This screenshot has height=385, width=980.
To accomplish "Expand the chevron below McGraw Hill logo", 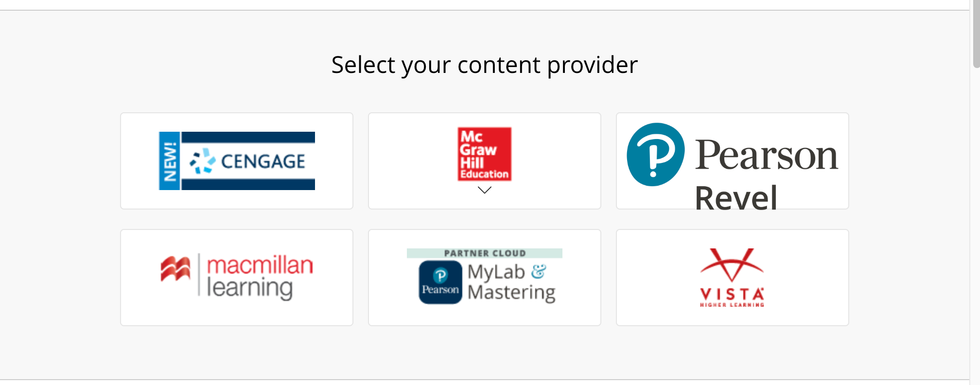I will click(484, 190).
